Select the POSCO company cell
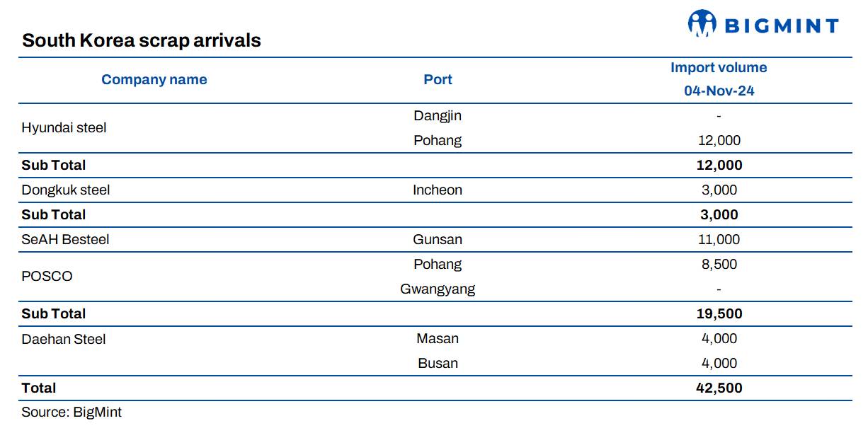This screenshot has height=433, width=868. [47, 276]
